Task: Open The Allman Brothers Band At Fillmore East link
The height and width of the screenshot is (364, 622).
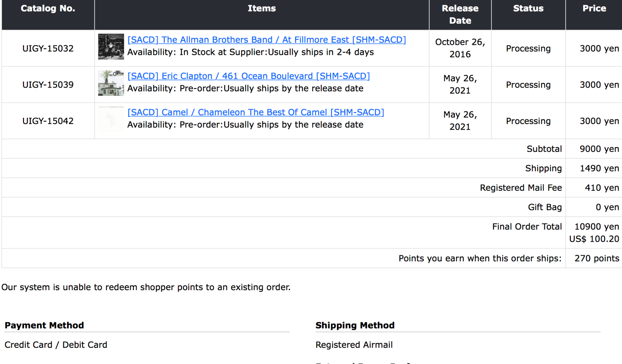Action: 267,40
